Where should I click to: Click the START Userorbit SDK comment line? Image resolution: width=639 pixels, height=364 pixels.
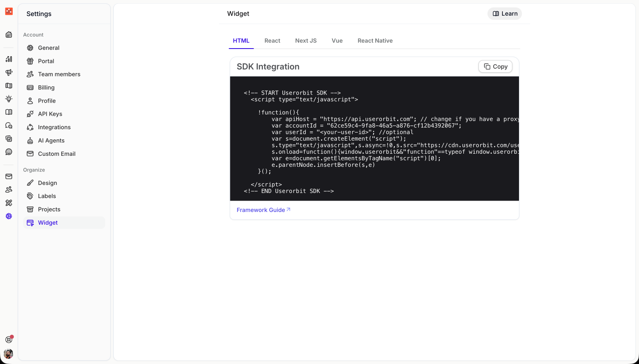point(292,93)
